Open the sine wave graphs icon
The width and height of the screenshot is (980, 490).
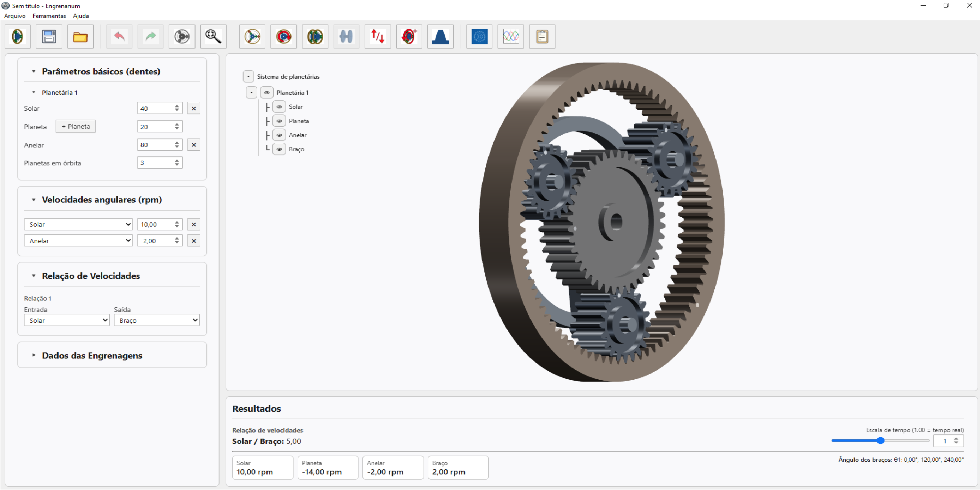tap(511, 37)
